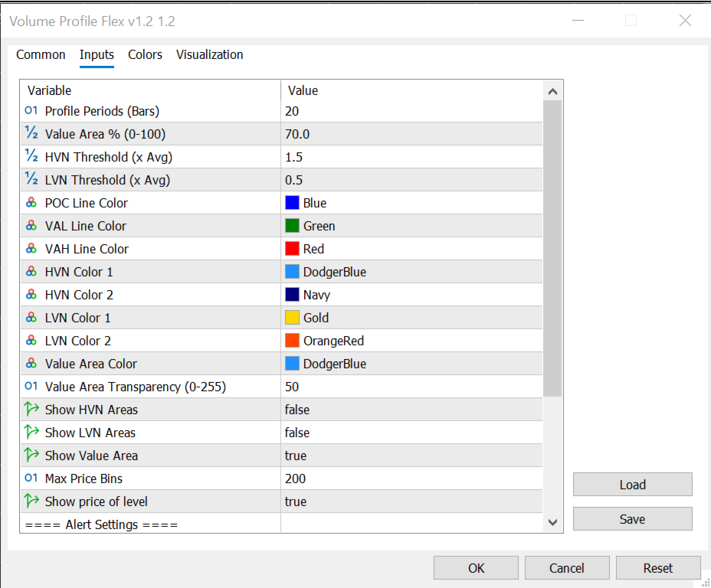The width and height of the screenshot is (711, 588).
Task: Click the color icon beside Value Area Color
Action: pos(31,364)
